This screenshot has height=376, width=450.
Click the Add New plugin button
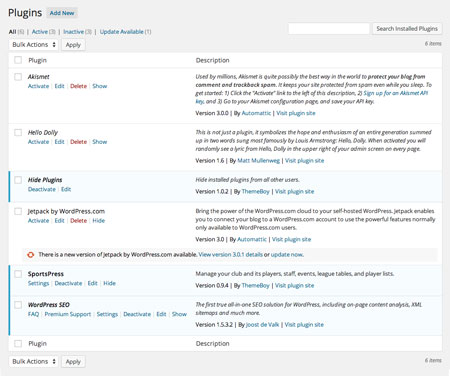62,13
